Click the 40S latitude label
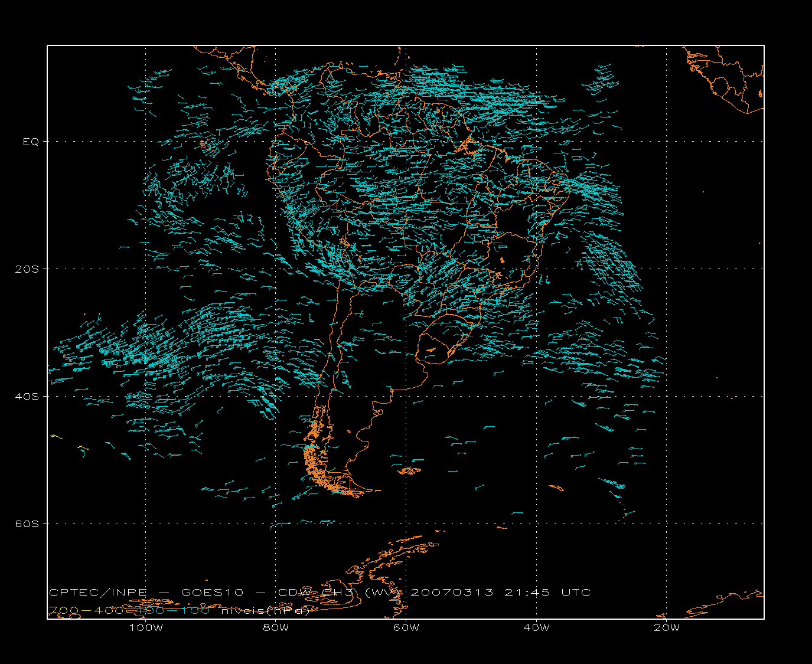 pyautogui.click(x=27, y=397)
